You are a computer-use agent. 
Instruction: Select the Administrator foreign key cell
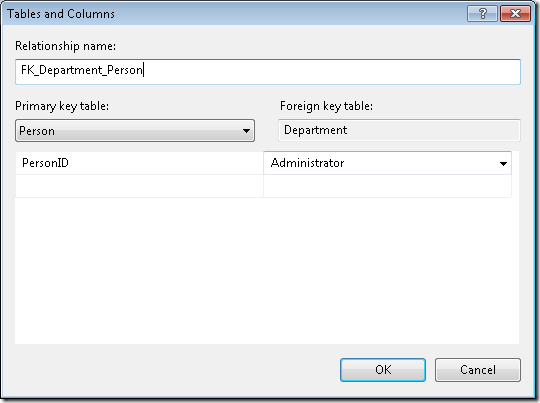coord(387,163)
